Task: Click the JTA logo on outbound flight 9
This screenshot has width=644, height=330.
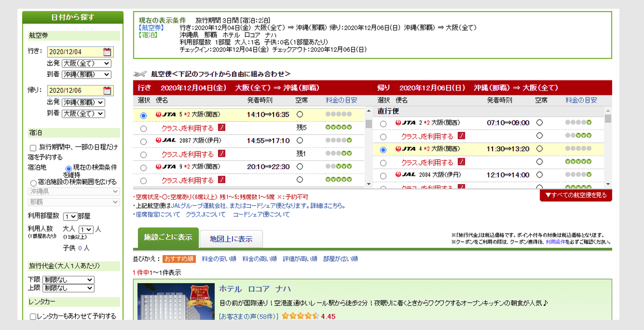Action: tap(166, 167)
